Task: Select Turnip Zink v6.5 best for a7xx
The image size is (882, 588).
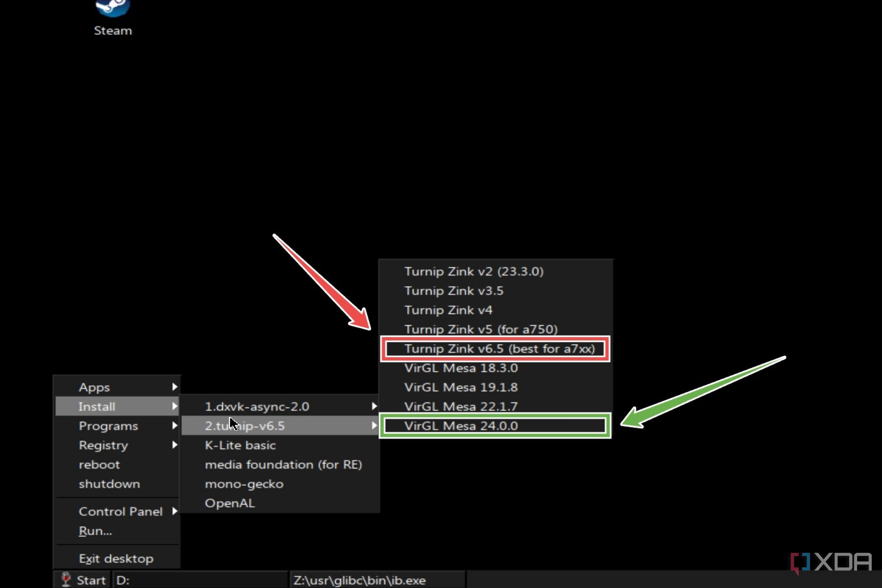Action: click(x=499, y=349)
